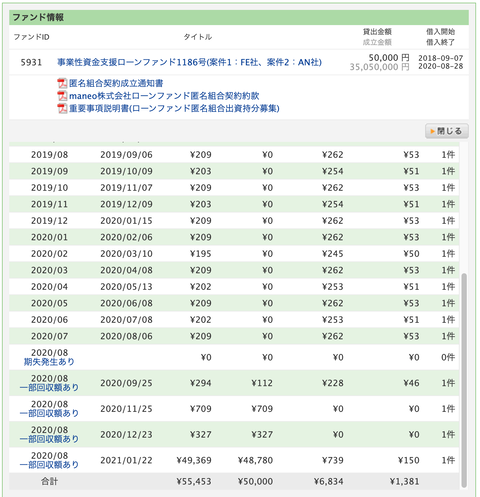Click total amount ¥55,453

194,482
